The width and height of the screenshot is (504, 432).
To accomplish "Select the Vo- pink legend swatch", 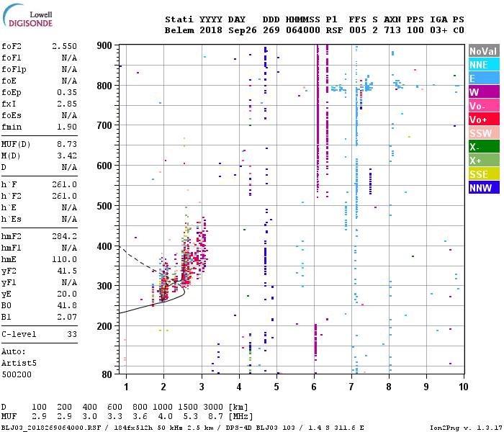I will pos(484,106).
